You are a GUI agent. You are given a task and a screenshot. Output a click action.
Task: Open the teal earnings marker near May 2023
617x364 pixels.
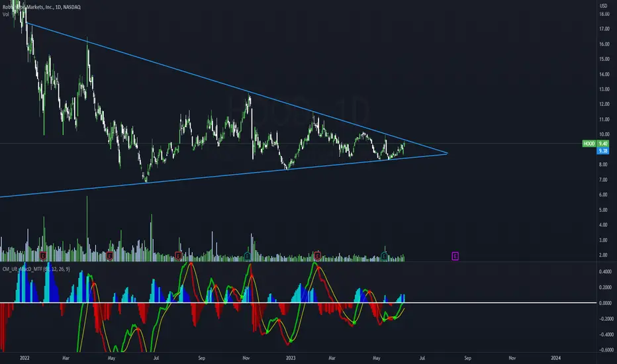pyautogui.click(x=384, y=256)
